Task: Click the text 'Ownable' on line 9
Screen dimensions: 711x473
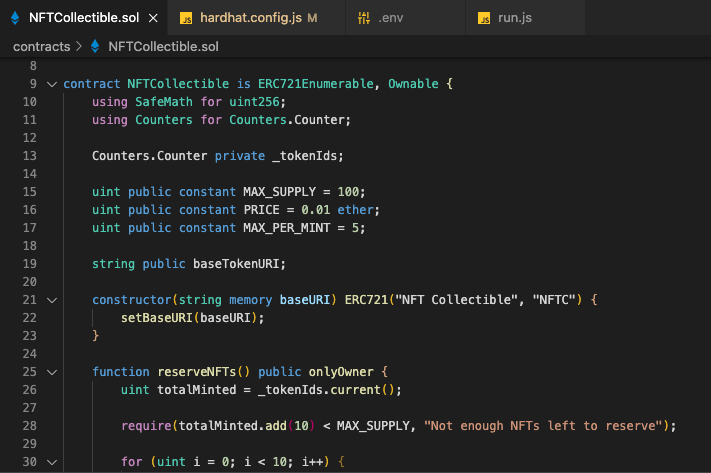Action: click(x=413, y=84)
